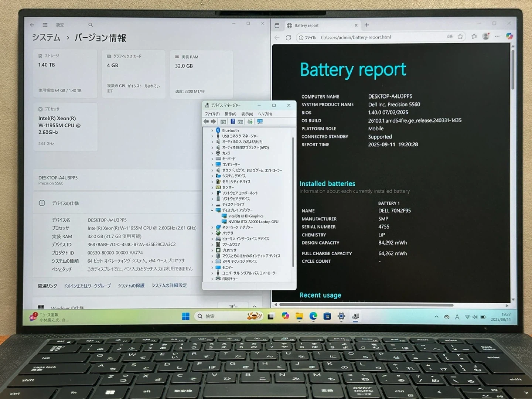Open システムの詳細設定 link

(x=169, y=285)
